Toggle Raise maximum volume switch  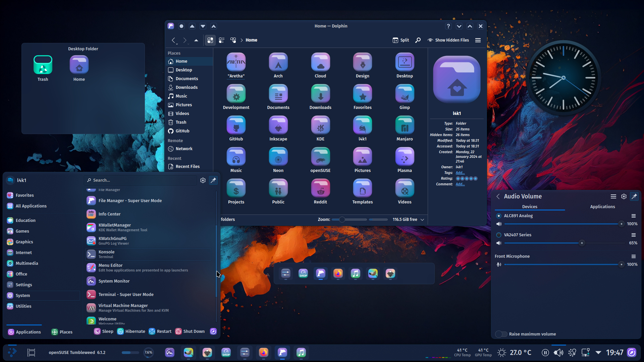pyautogui.click(x=501, y=334)
